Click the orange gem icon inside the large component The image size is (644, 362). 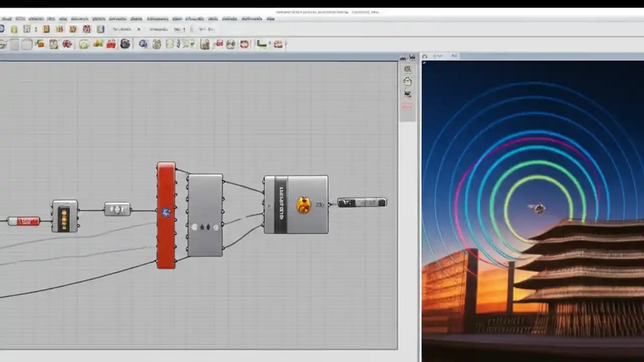[303, 205]
